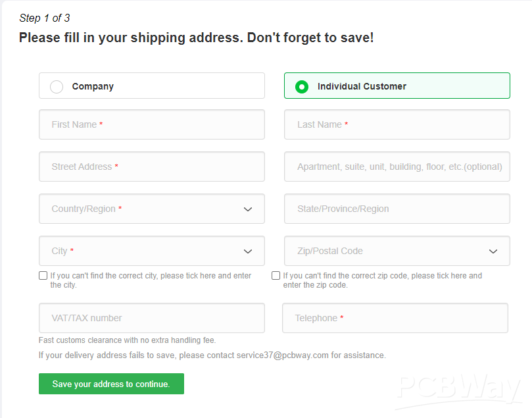This screenshot has width=532, height=418.
Task: Open the Zip/Postal Code dropdown
Action: click(x=397, y=251)
